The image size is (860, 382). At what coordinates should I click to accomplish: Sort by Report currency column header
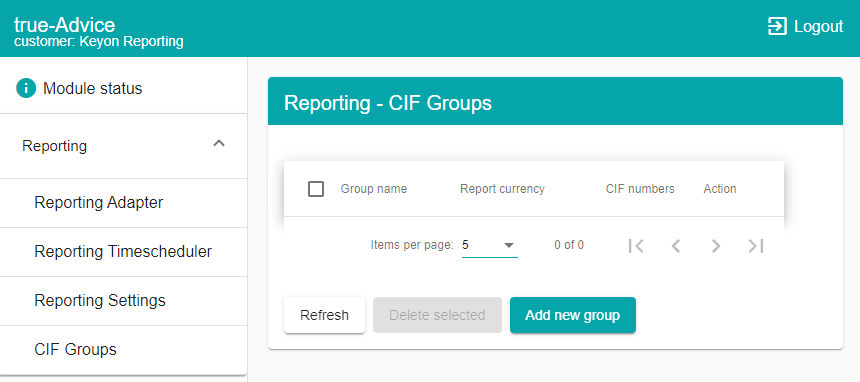502,189
